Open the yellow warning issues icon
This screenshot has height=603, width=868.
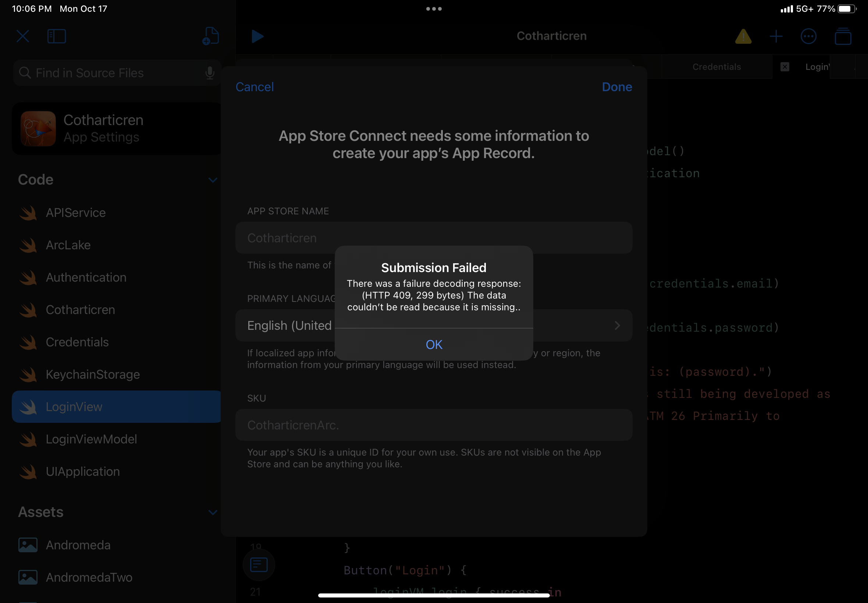[743, 36]
